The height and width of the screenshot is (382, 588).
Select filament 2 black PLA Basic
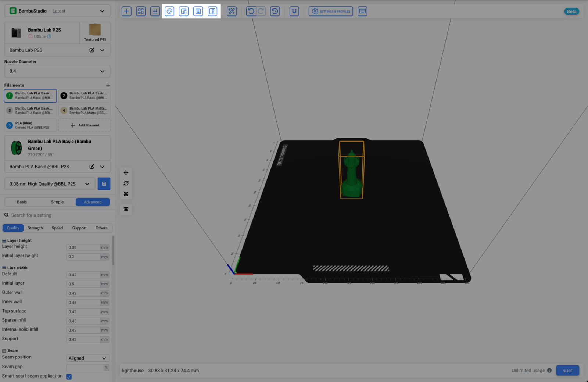click(x=85, y=96)
